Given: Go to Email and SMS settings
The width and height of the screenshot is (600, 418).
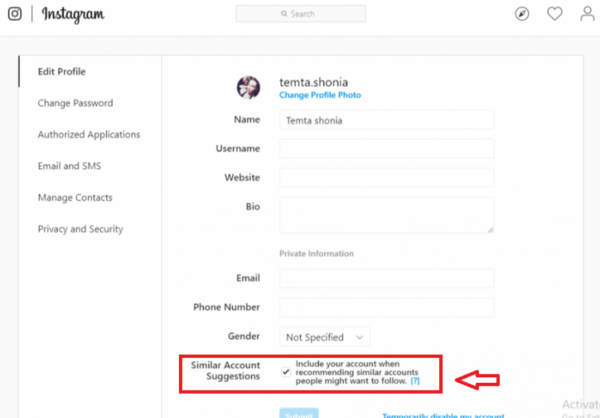Looking at the screenshot, I should 69,166.
